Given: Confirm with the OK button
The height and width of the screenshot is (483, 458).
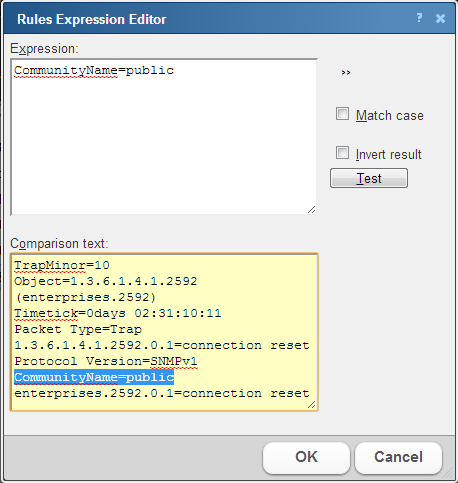Looking at the screenshot, I should pyautogui.click(x=306, y=457).
